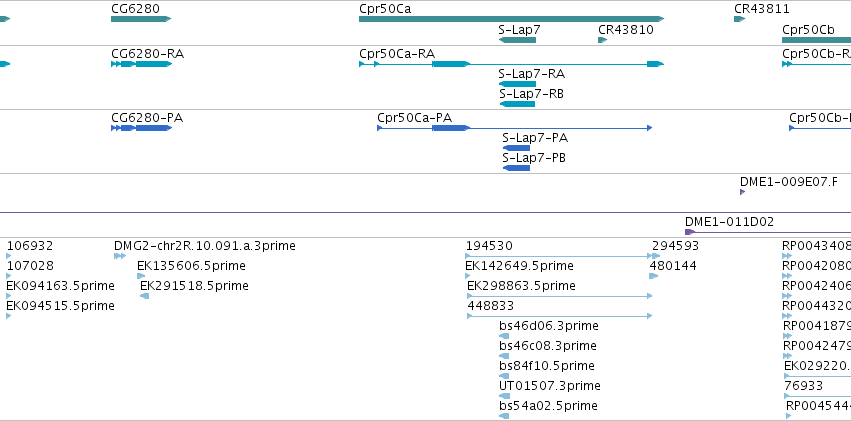Select the Cpr50Ca-RA transcript line
The width and height of the screenshot is (851, 421).
pos(511,64)
